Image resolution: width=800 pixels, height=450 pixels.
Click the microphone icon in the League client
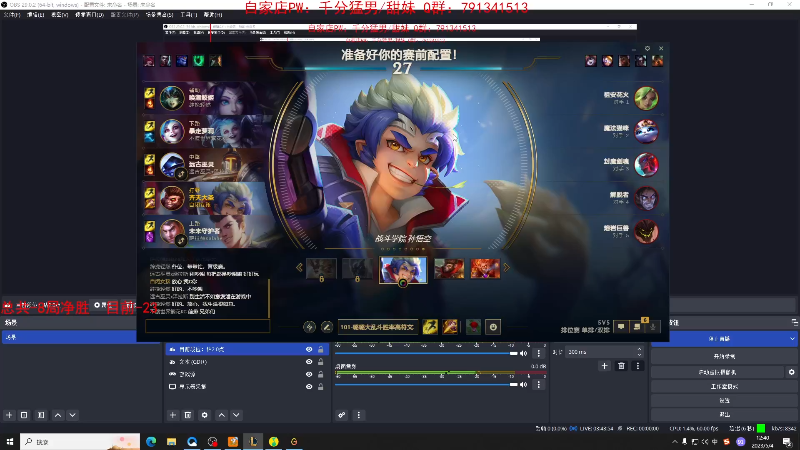[x=653, y=327]
